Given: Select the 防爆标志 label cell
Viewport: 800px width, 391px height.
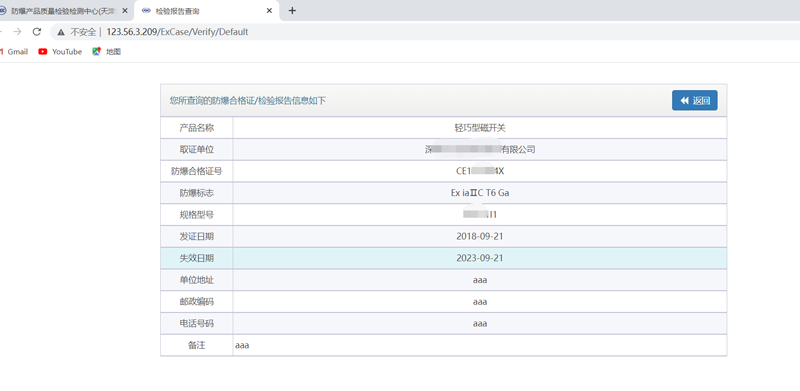Looking at the screenshot, I should [196, 193].
